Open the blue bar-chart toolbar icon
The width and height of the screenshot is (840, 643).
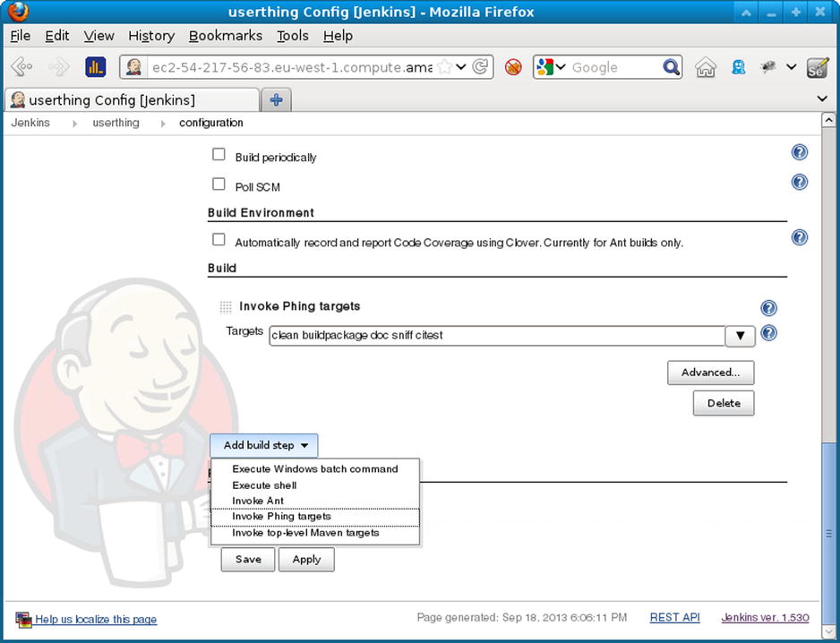tap(95, 67)
